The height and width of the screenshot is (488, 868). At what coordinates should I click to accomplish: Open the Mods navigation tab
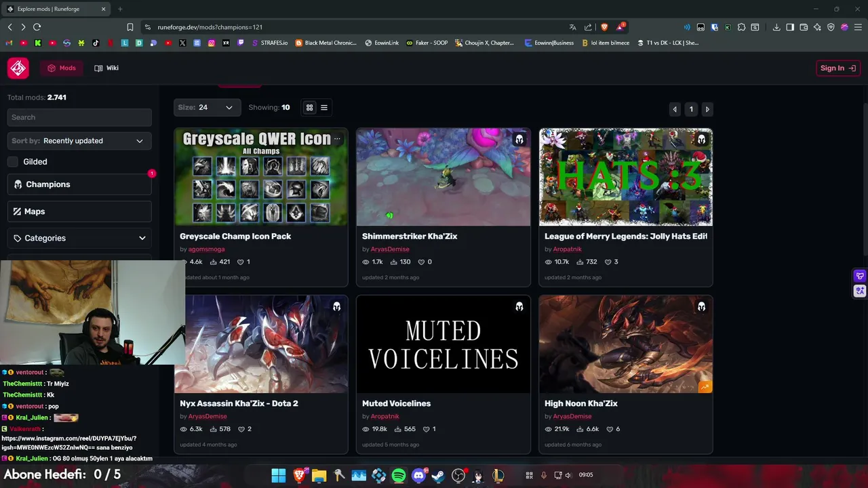pyautogui.click(x=62, y=68)
